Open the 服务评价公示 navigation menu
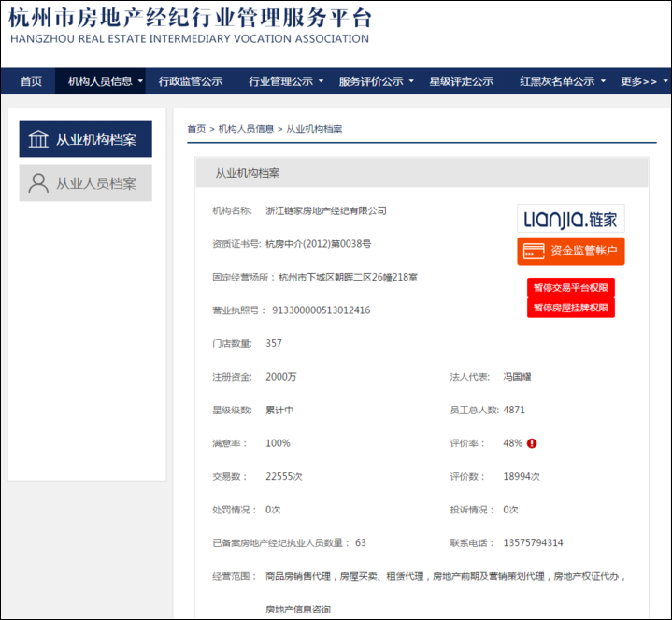 376,81
